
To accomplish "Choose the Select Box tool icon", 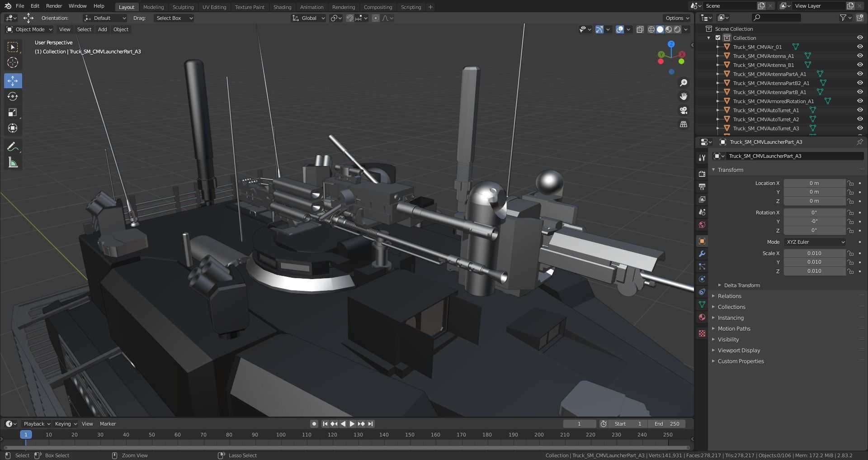I will [x=13, y=47].
